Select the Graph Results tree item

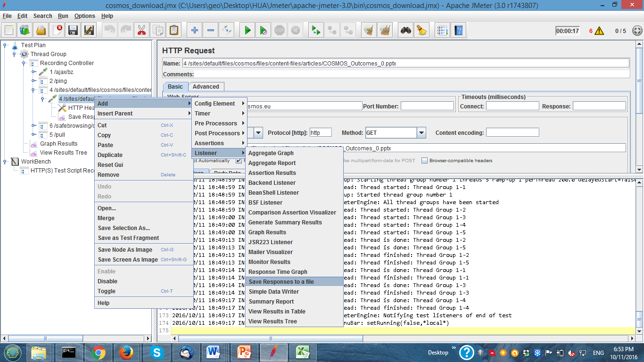(58, 144)
